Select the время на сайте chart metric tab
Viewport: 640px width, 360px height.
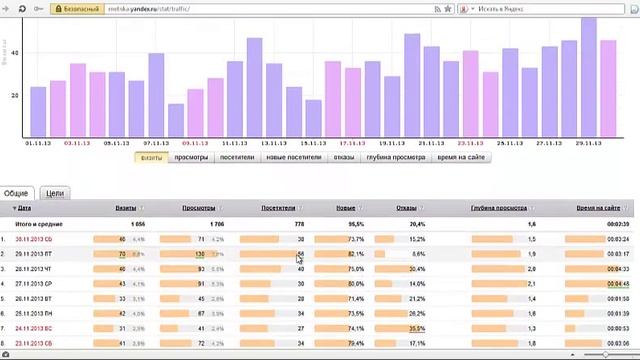pos(461,158)
